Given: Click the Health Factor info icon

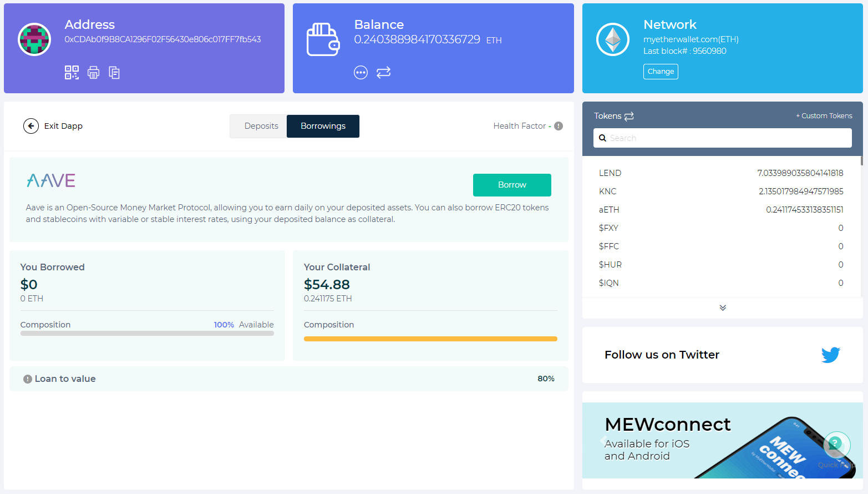Looking at the screenshot, I should [559, 126].
